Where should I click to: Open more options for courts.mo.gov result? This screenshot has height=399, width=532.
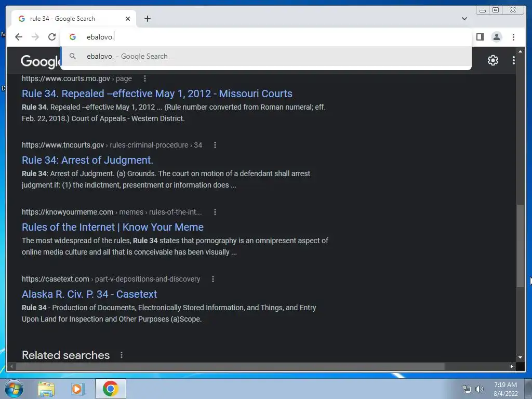point(145,79)
